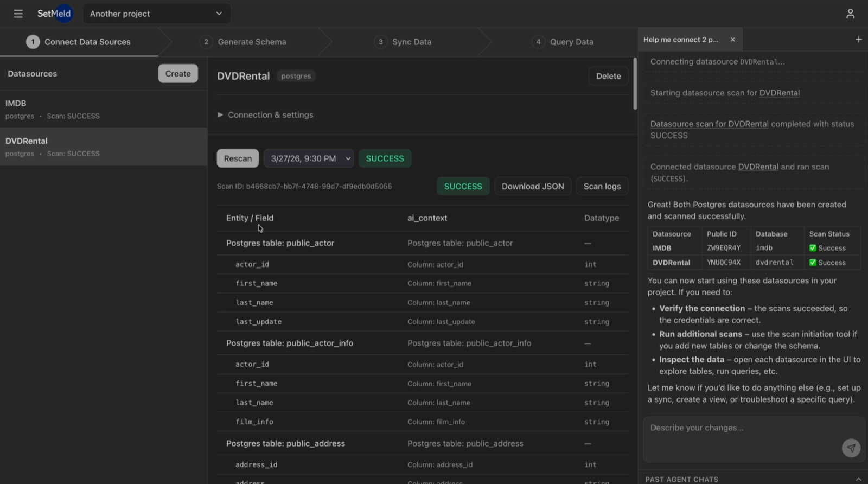Select 'Postgres table: public_actor' entity row
The width and height of the screenshot is (868, 484).
pos(423,243)
